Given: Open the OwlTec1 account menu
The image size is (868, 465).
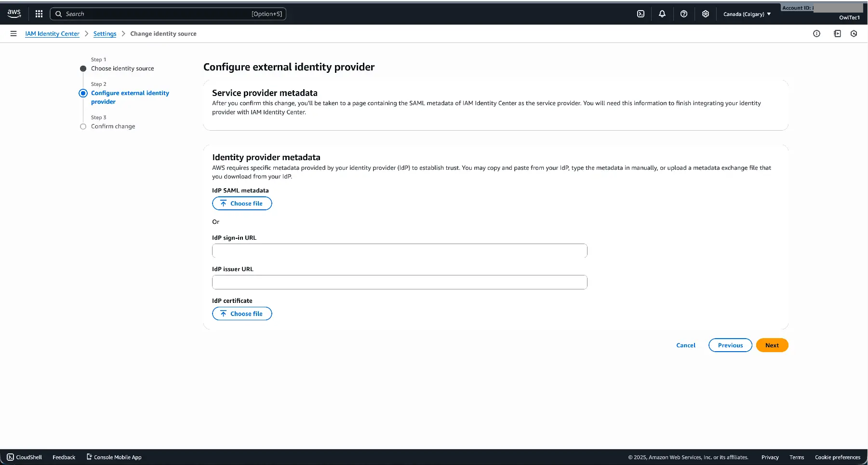Looking at the screenshot, I should 849,17.
